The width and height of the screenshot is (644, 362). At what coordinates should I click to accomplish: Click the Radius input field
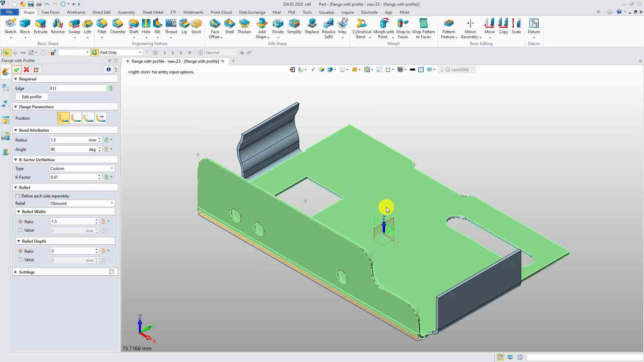pyautogui.click(x=69, y=140)
